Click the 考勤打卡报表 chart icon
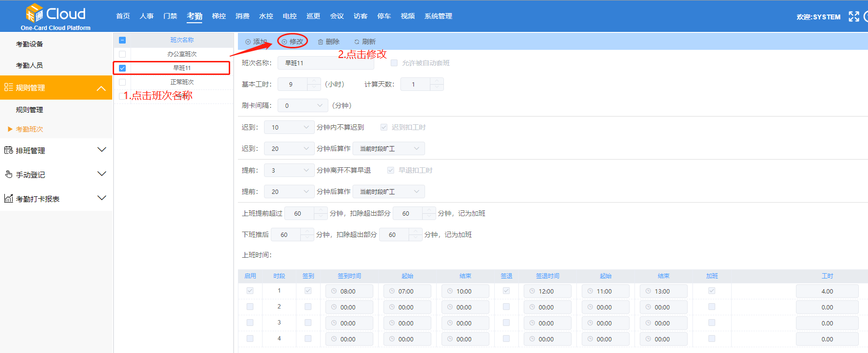This screenshot has width=868, height=353. click(9, 199)
